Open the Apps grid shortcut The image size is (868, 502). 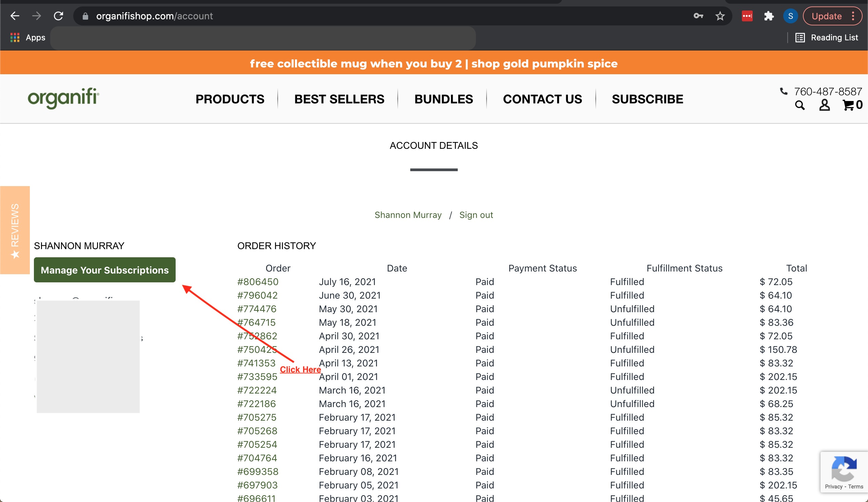tap(28, 38)
